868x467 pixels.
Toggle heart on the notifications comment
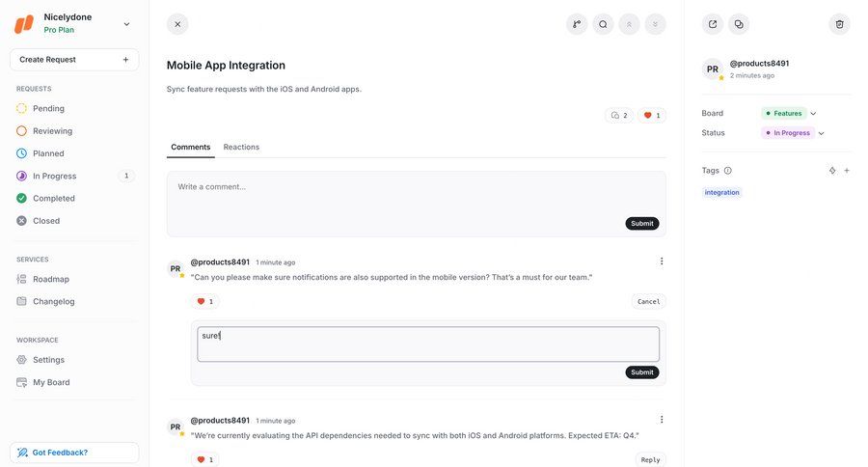[204, 301]
